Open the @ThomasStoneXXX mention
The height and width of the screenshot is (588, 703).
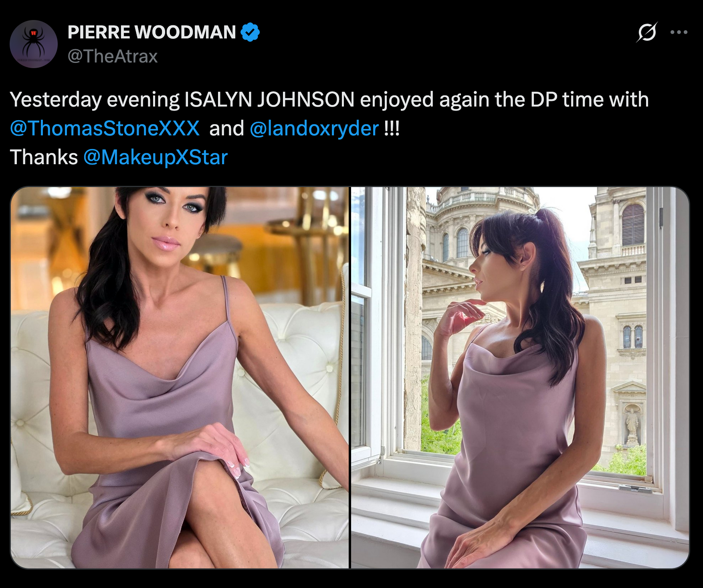pos(105,129)
